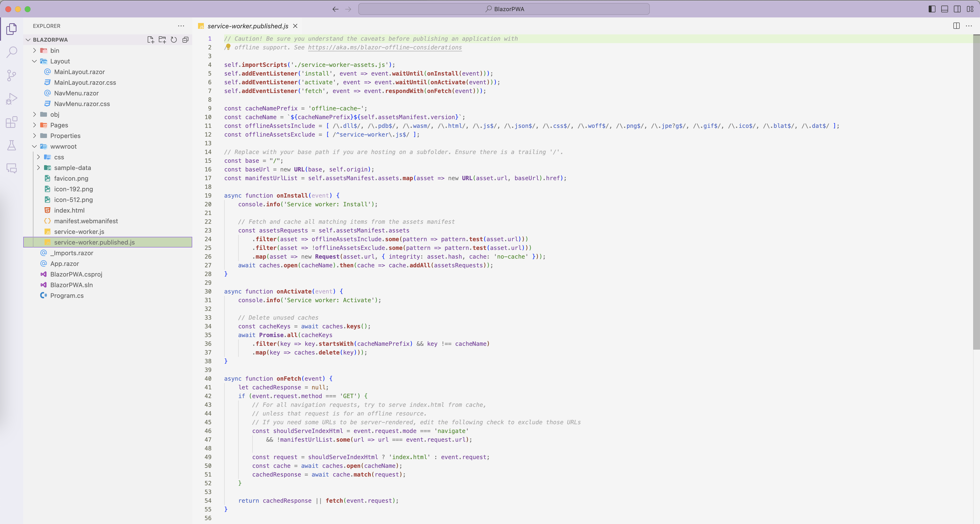Open BlazorPWA.csproj file
This screenshot has height=524, width=980.
click(108, 274)
